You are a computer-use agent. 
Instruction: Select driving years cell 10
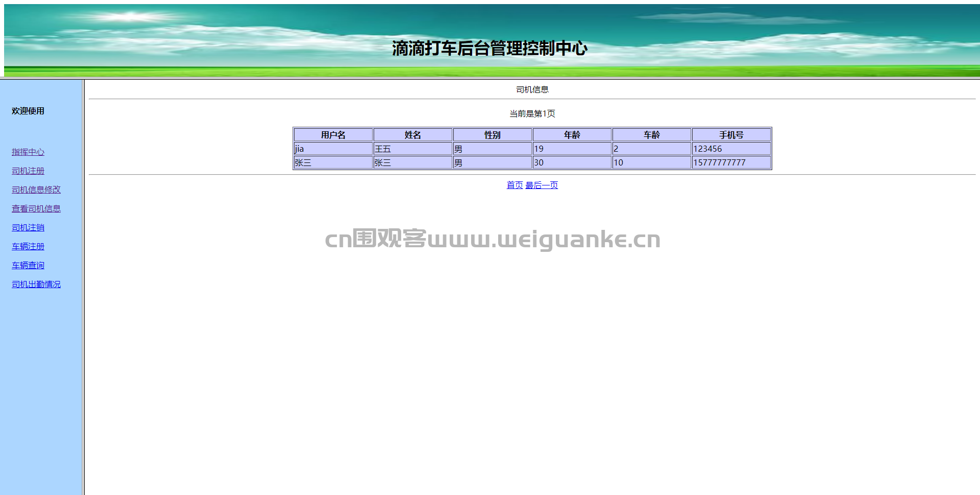(652, 162)
